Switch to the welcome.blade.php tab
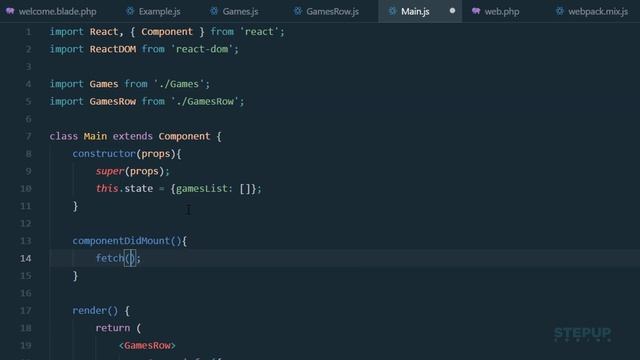Viewport: 640px width, 360px height. click(x=51, y=11)
